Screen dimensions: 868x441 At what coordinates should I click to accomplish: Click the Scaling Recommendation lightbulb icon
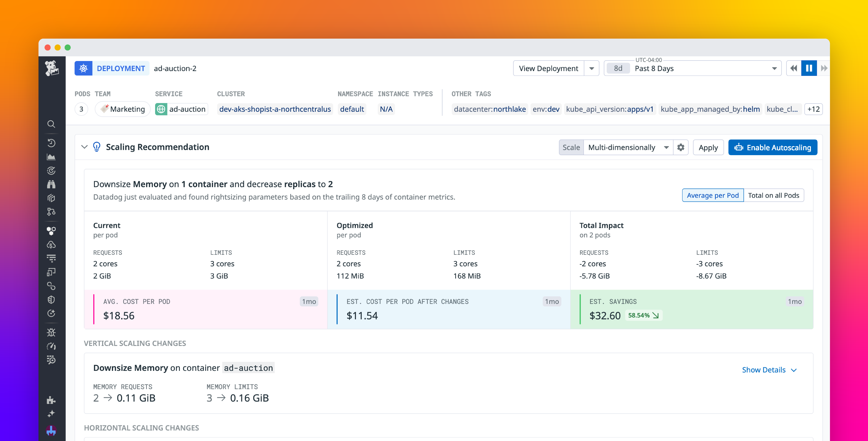[x=97, y=147]
